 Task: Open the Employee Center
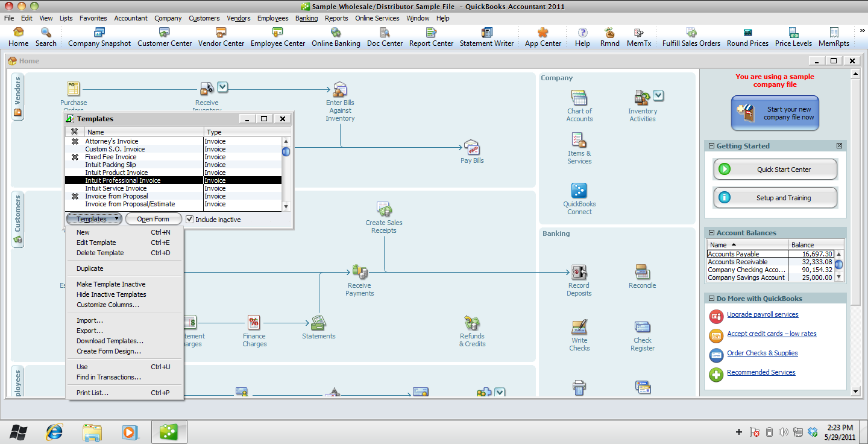pyautogui.click(x=278, y=37)
